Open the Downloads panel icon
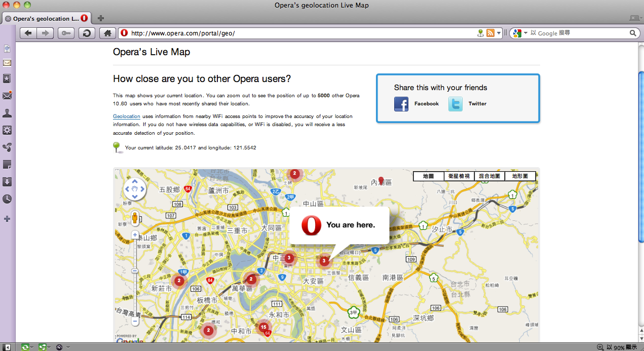This screenshot has height=351, width=644. pyautogui.click(x=7, y=182)
